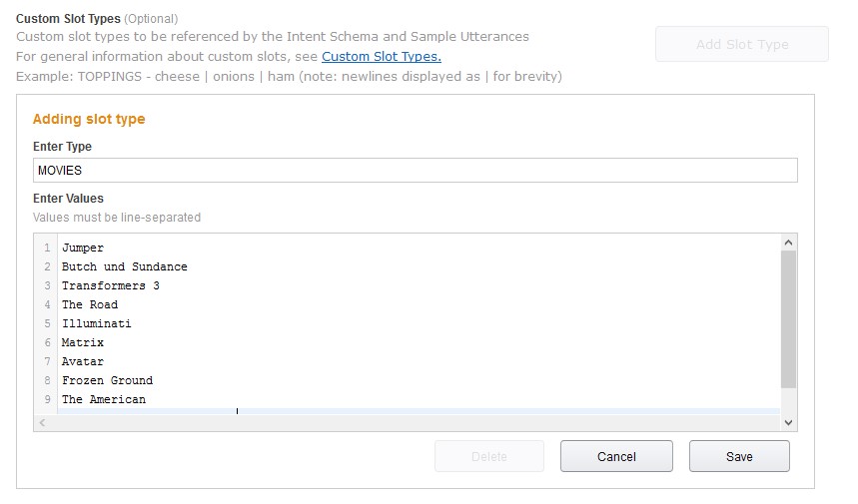858x504 pixels.
Task: Click the vertical scrollbar thumb of values list
Action: coord(788,319)
